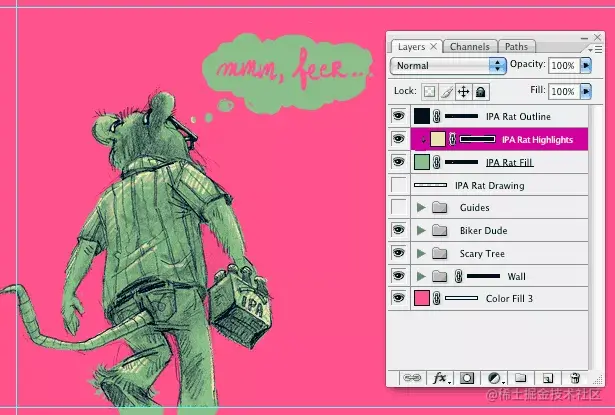
Task: Select IPA Rat Outline vector mask thumbnail
Action: click(462, 116)
